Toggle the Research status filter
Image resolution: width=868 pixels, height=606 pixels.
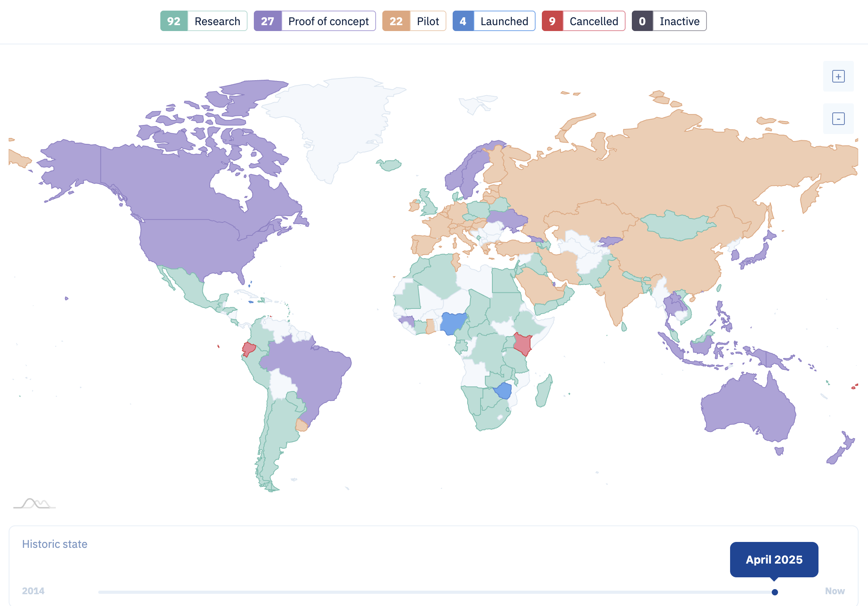point(204,21)
